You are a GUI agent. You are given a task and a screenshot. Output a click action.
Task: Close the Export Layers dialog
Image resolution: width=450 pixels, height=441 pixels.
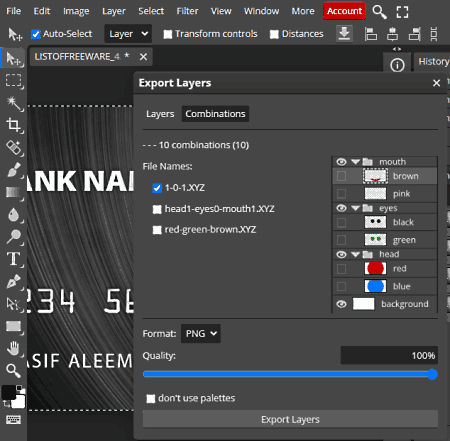(x=436, y=83)
